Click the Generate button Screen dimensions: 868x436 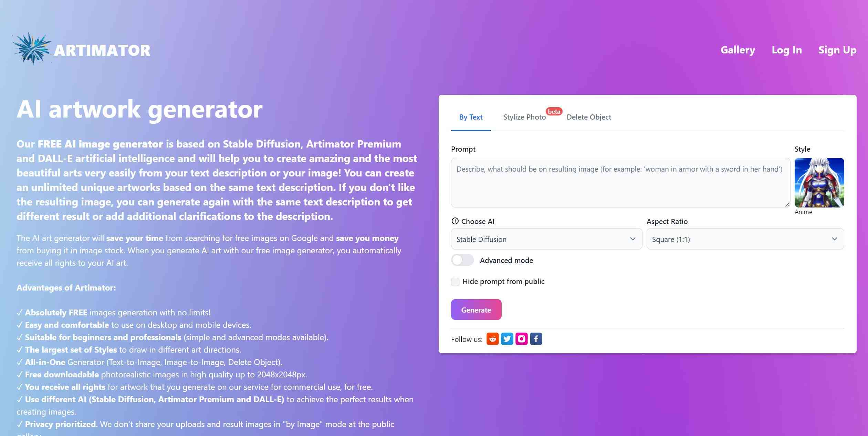pos(476,309)
